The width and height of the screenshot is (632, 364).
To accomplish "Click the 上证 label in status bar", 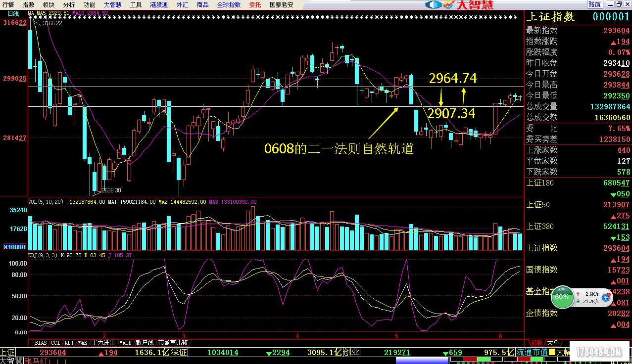I will click(7, 353).
